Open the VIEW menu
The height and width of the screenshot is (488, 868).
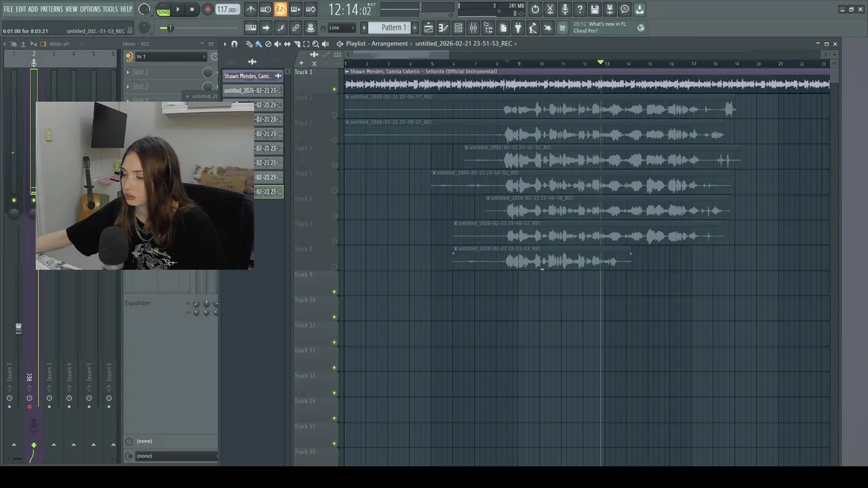click(71, 9)
